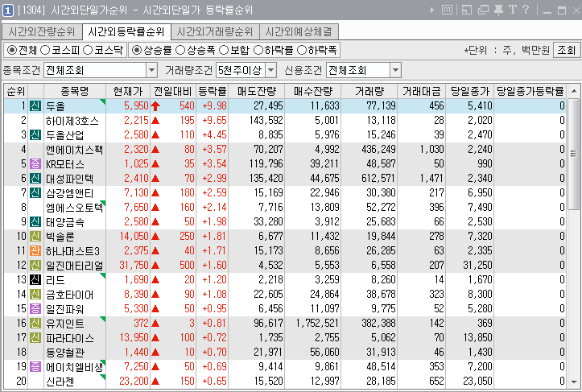This screenshot has width=582, height=392.
Task: Click the 증 badge beside 에이치엘비생
Action: pos(35,366)
